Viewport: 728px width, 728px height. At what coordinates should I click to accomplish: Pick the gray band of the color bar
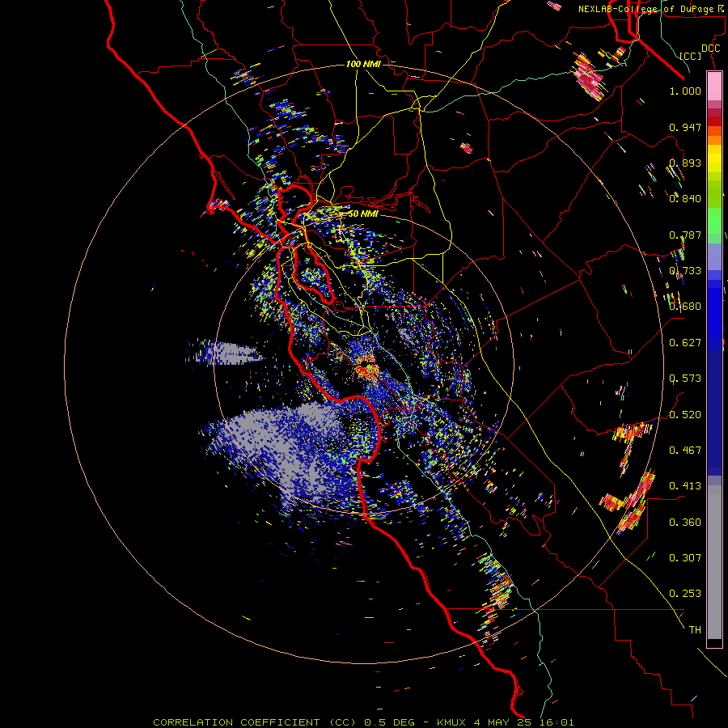(x=714, y=562)
